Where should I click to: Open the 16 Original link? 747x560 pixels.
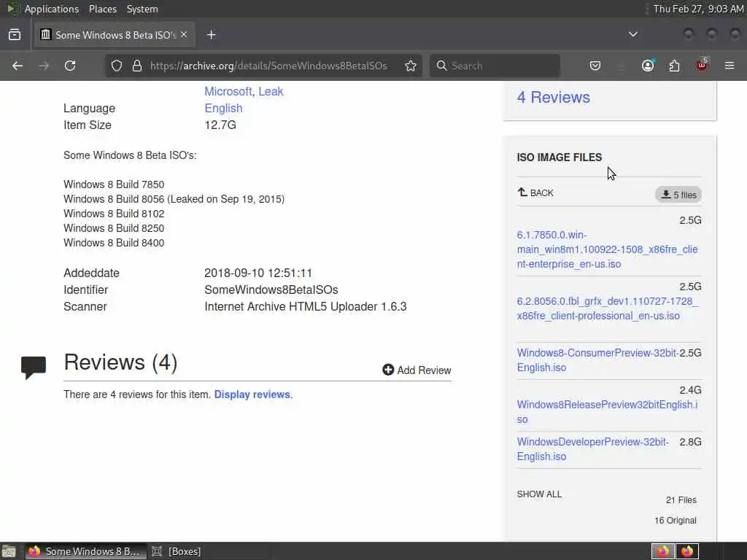tap(676, 521)
